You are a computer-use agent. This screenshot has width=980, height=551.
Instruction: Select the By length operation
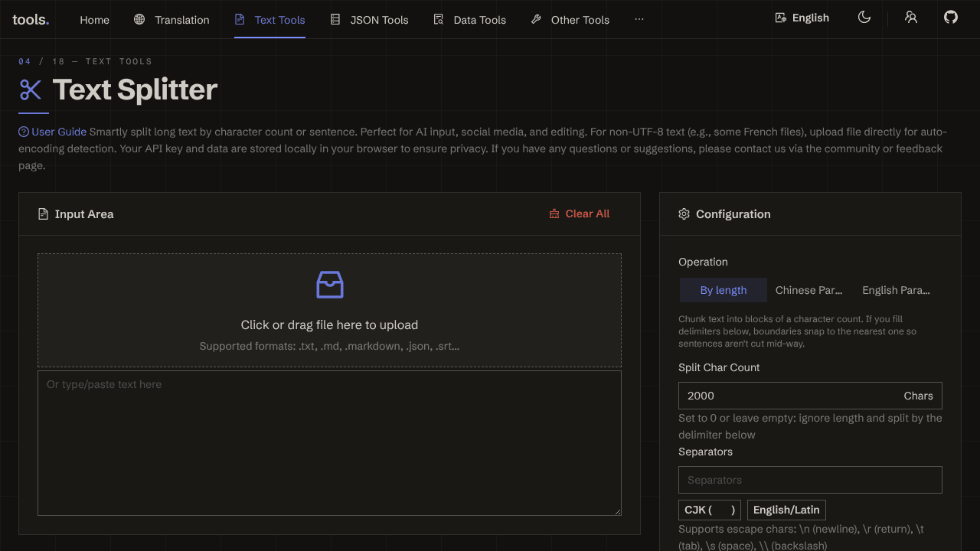tap(724, 290)
